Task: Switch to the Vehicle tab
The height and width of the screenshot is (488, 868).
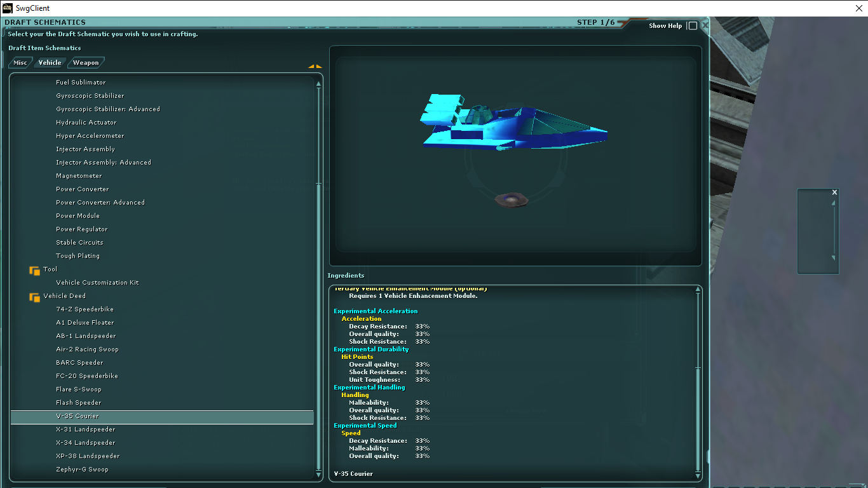Action: (x=50, y=62)
